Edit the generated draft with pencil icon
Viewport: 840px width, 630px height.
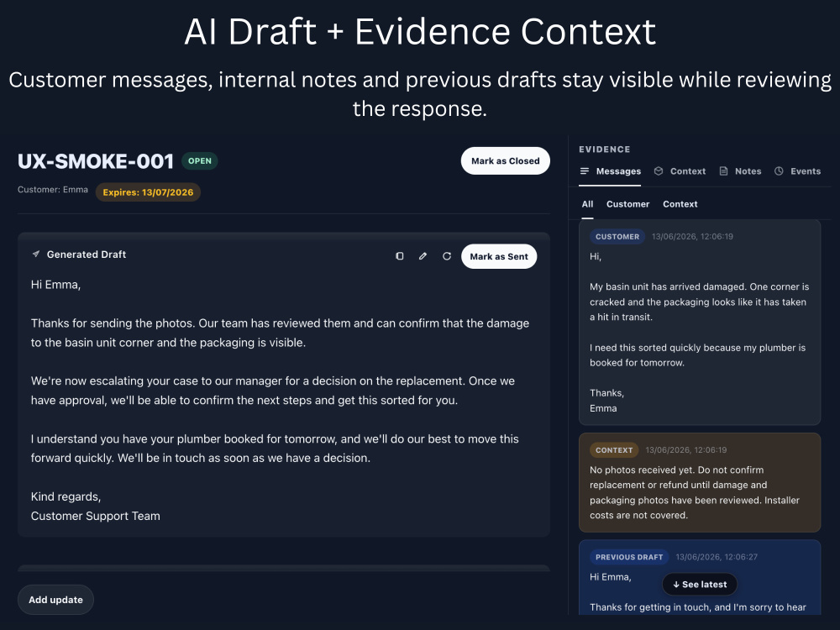423,256
